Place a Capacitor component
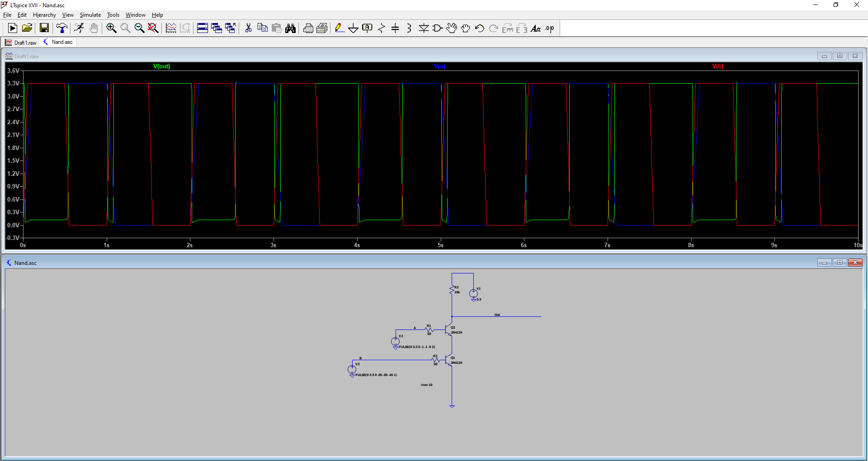The width and height of the screenshot is (868, 461). click(x=395, y=28)
